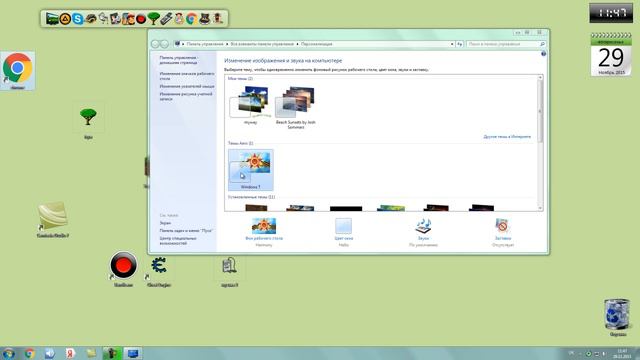The height and width of the screenshot is (360, 640).
Task: Go forward in the Control Panel window
Action: tap(164, 44)
